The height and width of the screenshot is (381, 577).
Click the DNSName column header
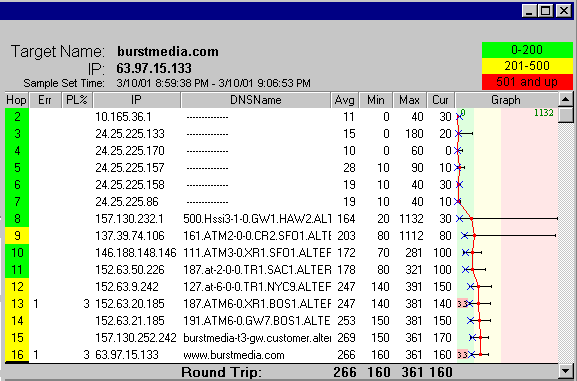point(256,100)
